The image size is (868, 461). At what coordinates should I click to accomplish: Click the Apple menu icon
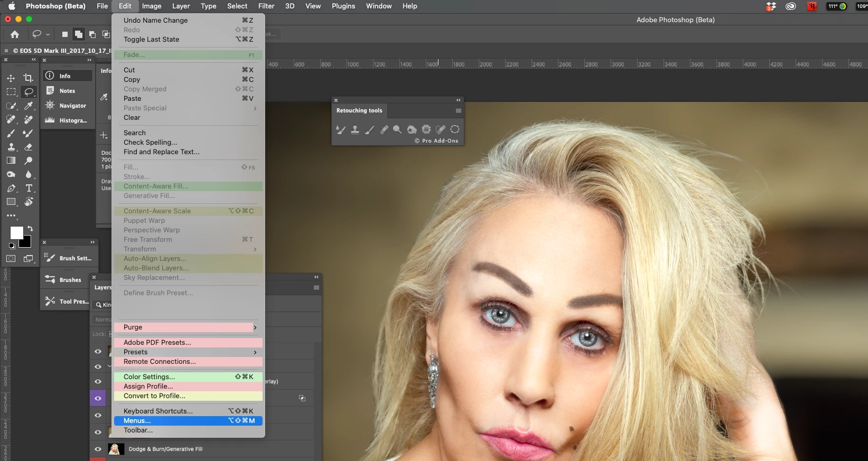click(x=12, y=6)
